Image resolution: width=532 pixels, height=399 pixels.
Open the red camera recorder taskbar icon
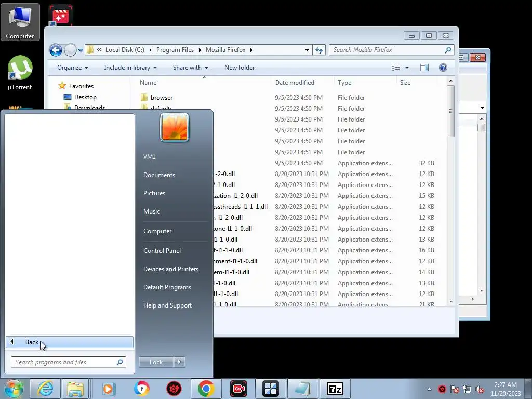coord(238,389)
